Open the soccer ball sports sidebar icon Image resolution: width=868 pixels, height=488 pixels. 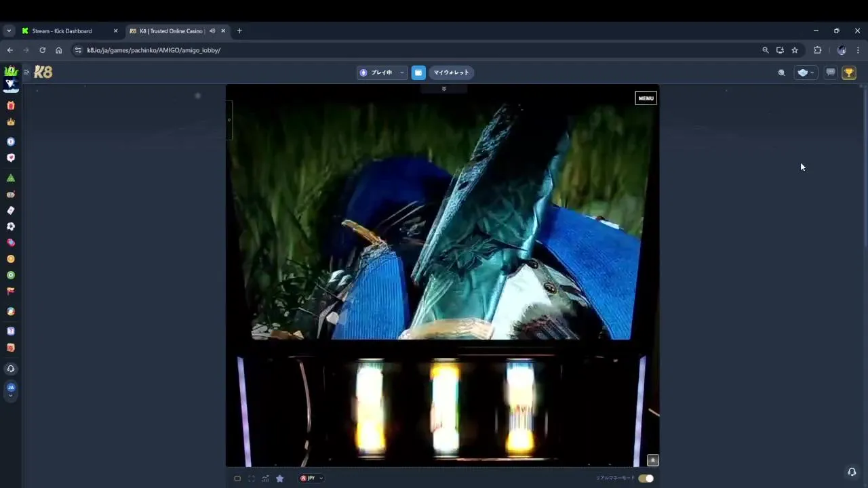(10, 226)
